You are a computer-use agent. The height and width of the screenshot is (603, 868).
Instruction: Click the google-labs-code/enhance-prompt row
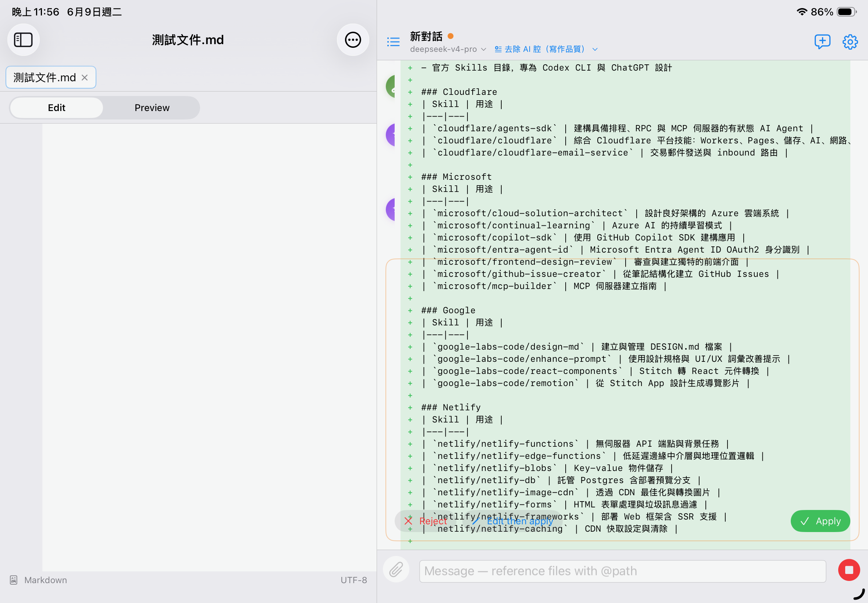click(x=606, y=359)
